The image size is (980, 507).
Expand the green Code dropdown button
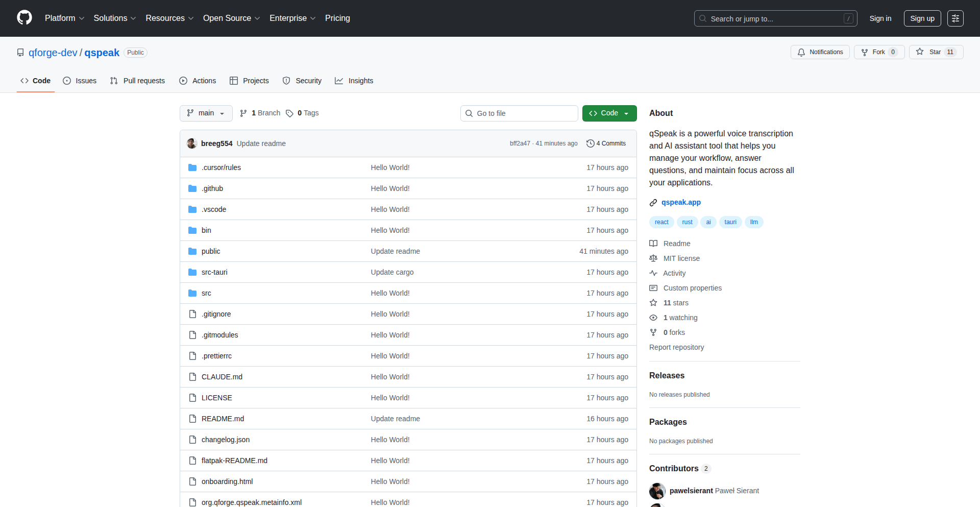click(609, 113)
